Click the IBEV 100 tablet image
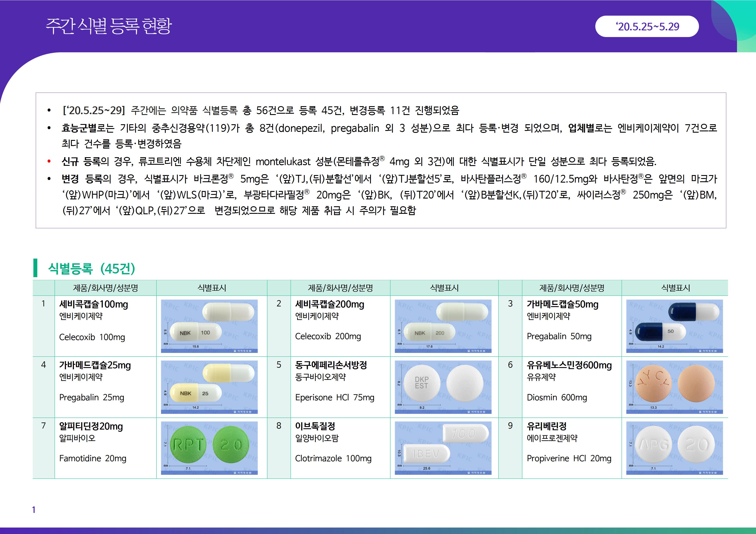Screen dimensions: 756x534 pyautogui.click(x=443, y=448)
